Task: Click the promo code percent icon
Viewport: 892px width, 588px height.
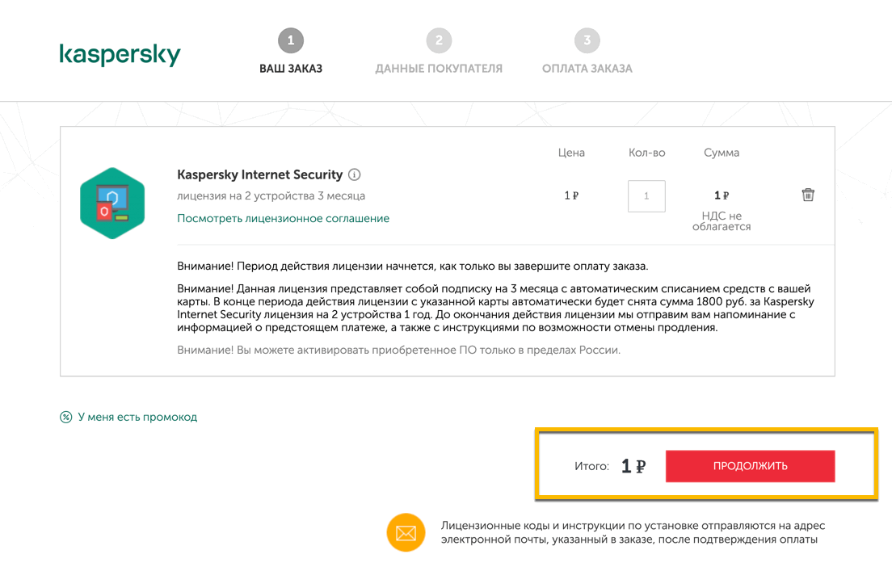Action: (66, 417)
